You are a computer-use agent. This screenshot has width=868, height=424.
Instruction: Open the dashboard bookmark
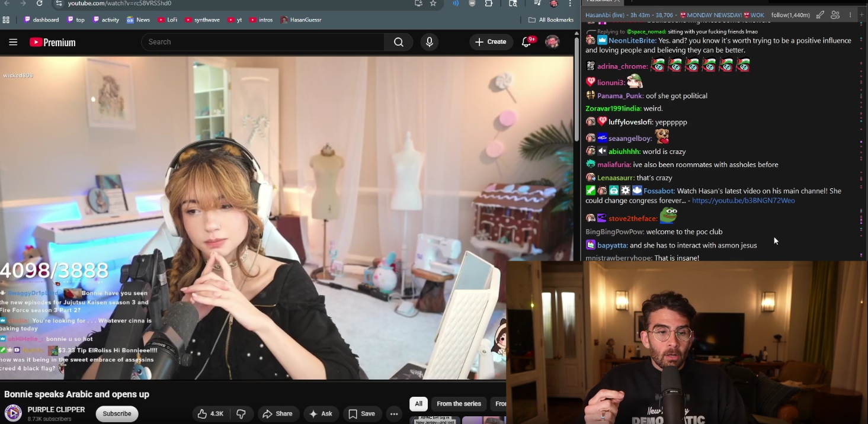click(x=41, y=20)
